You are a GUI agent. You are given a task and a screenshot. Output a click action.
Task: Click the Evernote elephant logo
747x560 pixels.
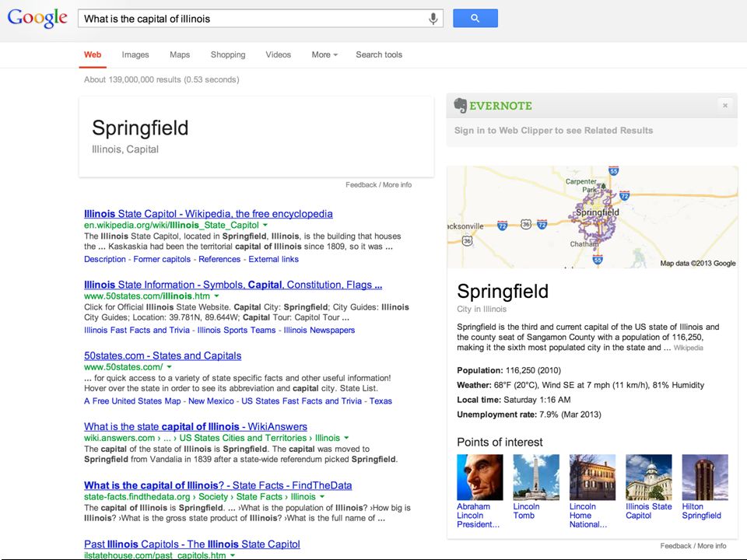point(460,105)
